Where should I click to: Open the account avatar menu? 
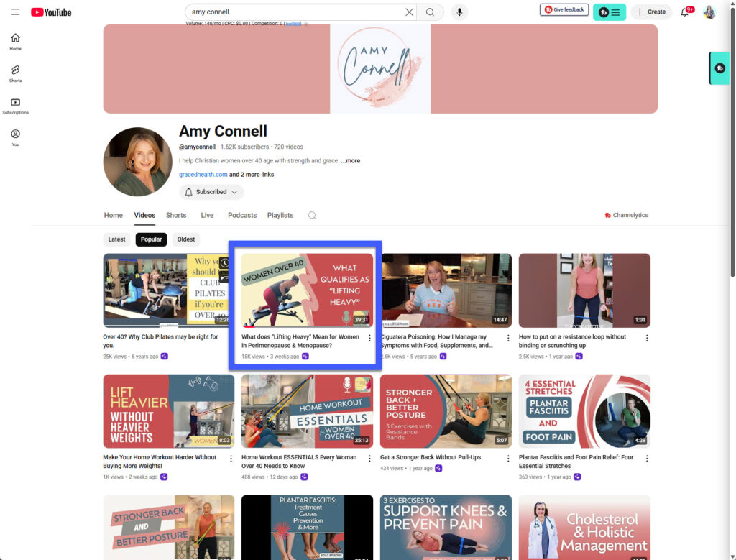(x=709, y=12)
